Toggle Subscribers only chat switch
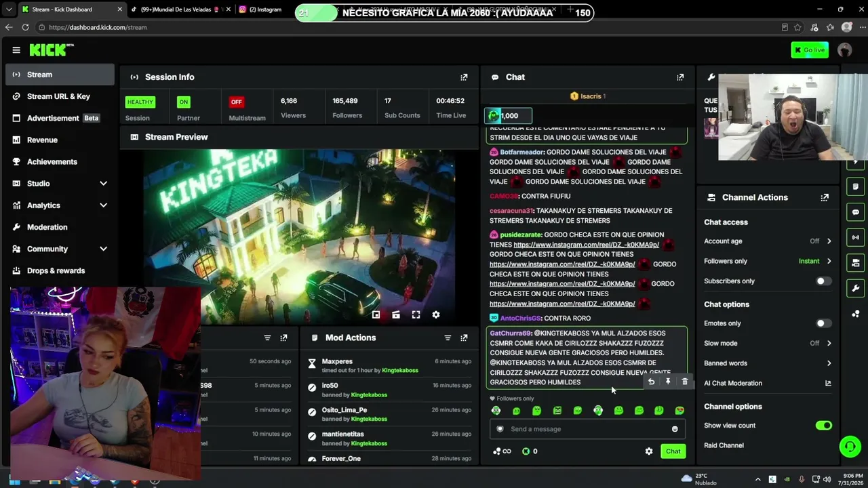The height and width of the screenshot is (488, 868). tap(823, 281)
